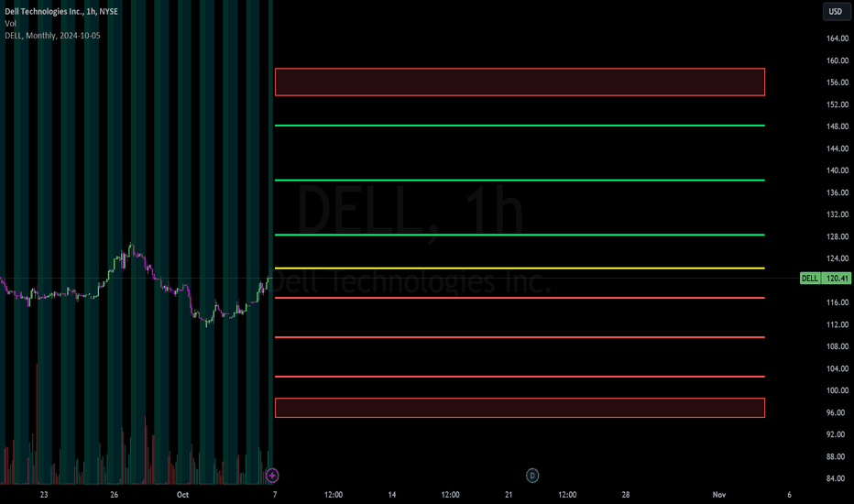Click the 140.00 price axis label

coord(838,170)
